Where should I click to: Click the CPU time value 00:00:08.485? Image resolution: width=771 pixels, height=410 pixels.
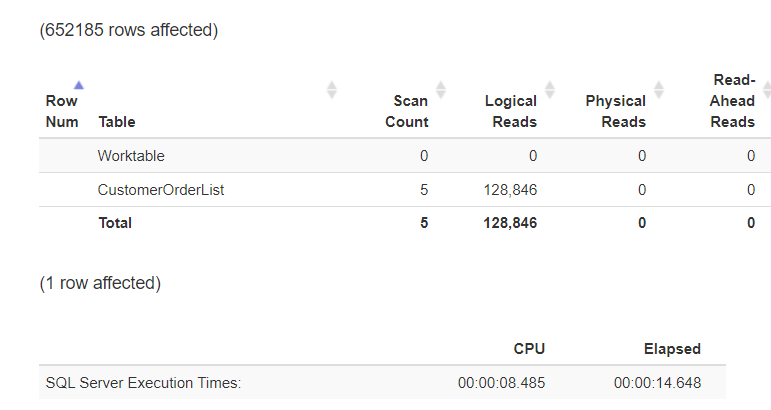tap(501, 382)
